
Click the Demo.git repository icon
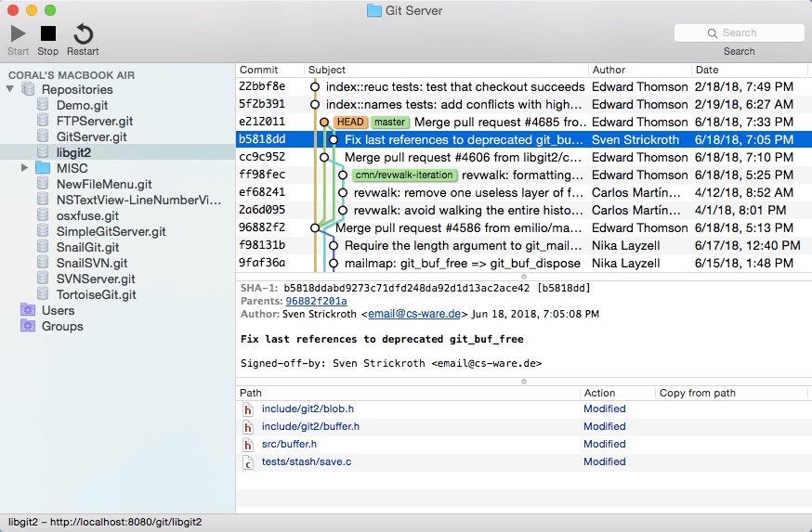pos(43,105)
